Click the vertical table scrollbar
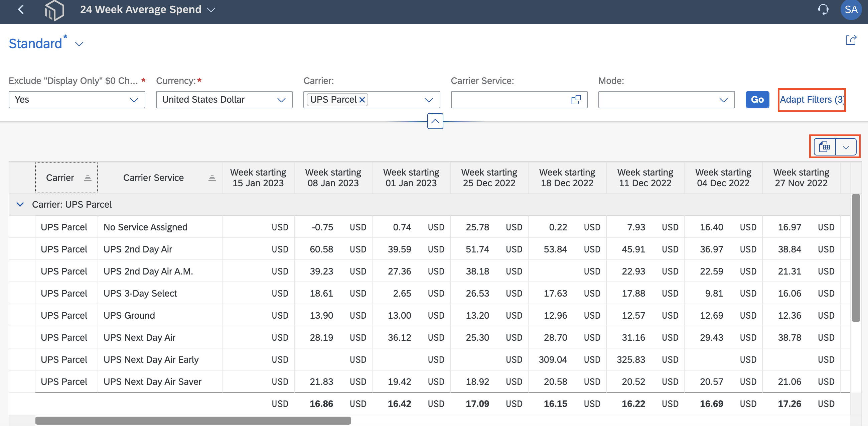The height and width of the screenshot is (426, 868). click(x=856, y=258)
